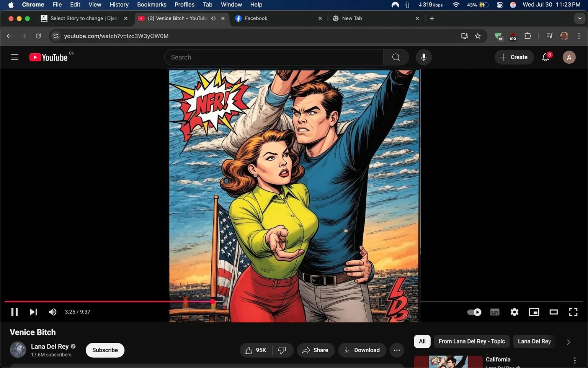Open the player settings gear
The height and width of the screenshot is (368, 588).
click(514, 312)
